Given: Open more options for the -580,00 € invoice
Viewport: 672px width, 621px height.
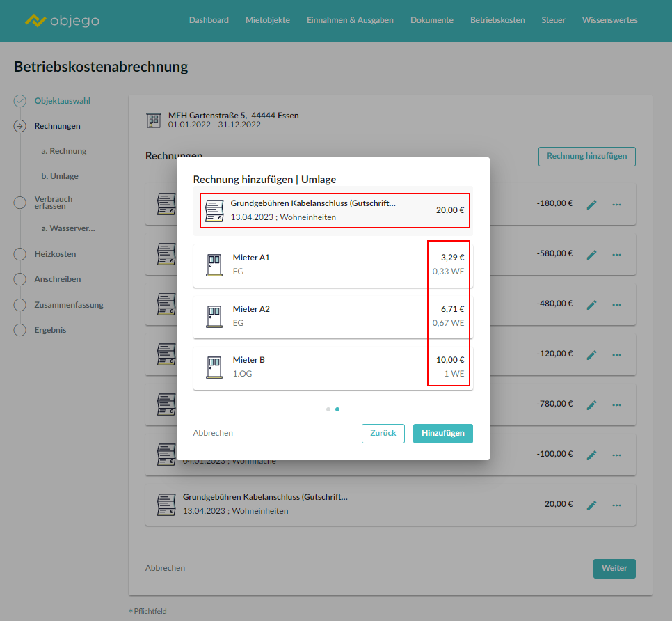Looking at the screenshot, I should 616,255.
